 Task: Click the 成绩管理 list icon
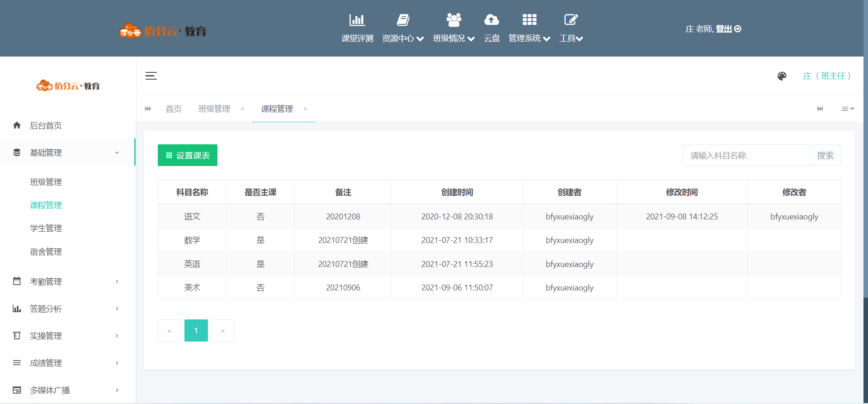pyautogui.click(x=17, y=363)
